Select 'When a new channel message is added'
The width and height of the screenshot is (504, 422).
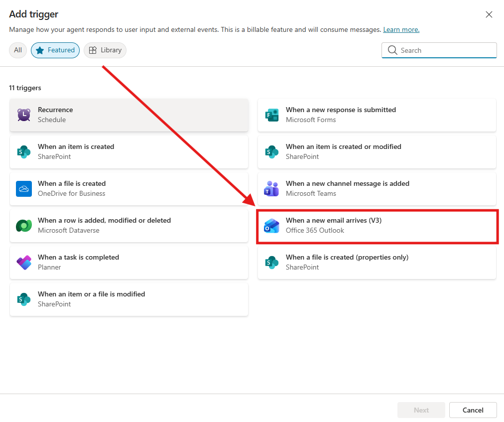[x=377, y=189]
